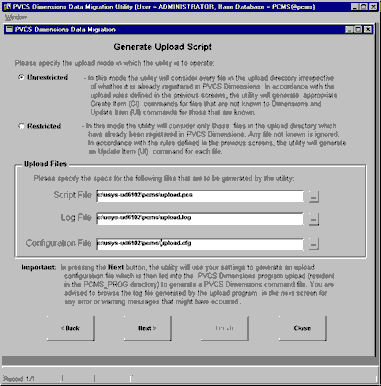This screenshot has height=386, width=381.
Task: Close the outer Data Migration Utility window
Action: pos(373,6)
